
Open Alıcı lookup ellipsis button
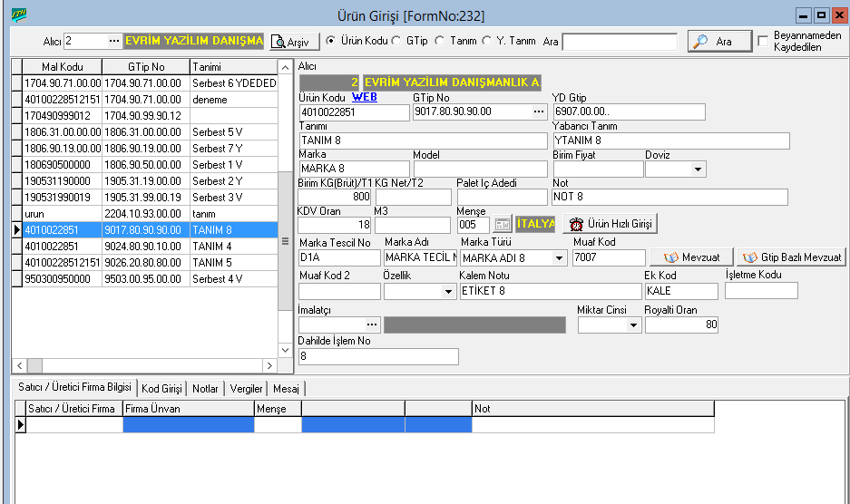113,41
